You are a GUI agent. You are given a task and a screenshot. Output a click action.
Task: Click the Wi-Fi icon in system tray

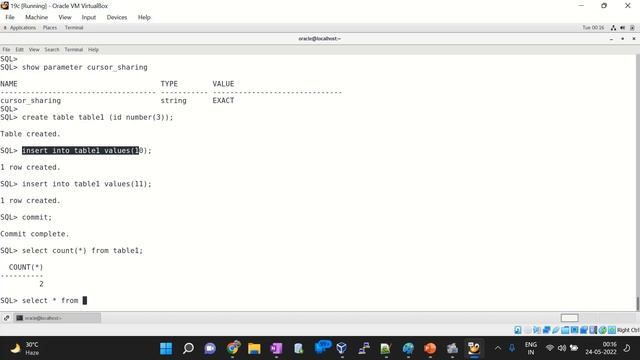[x=550, y=348]
